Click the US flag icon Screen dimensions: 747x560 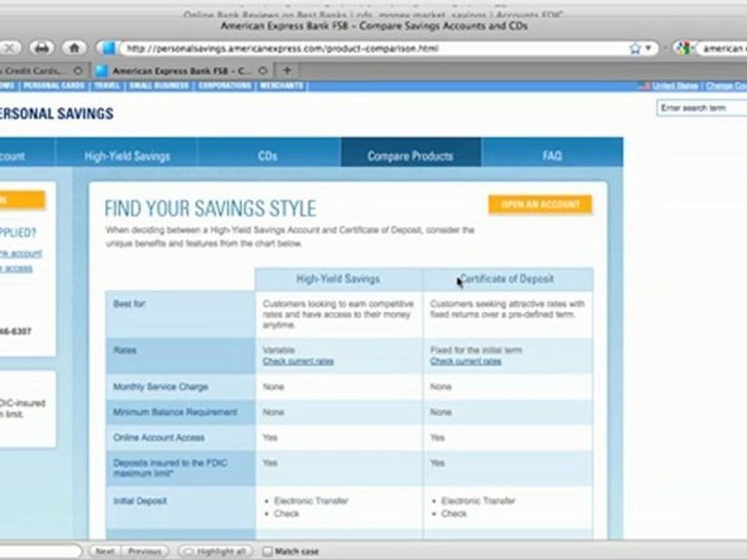pyautogui.click(x=644, y=86)
